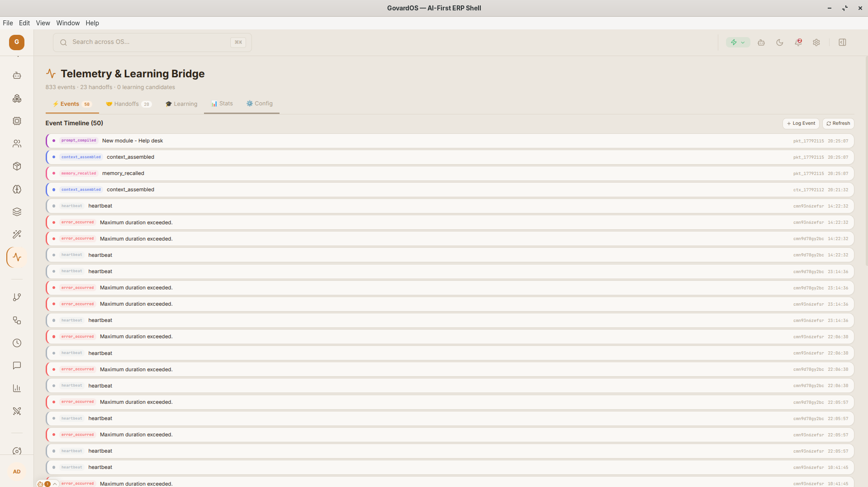Select the CPU chip icon in the sidebar
This screenshot has width=868, height=487.
tap(17, 121)
